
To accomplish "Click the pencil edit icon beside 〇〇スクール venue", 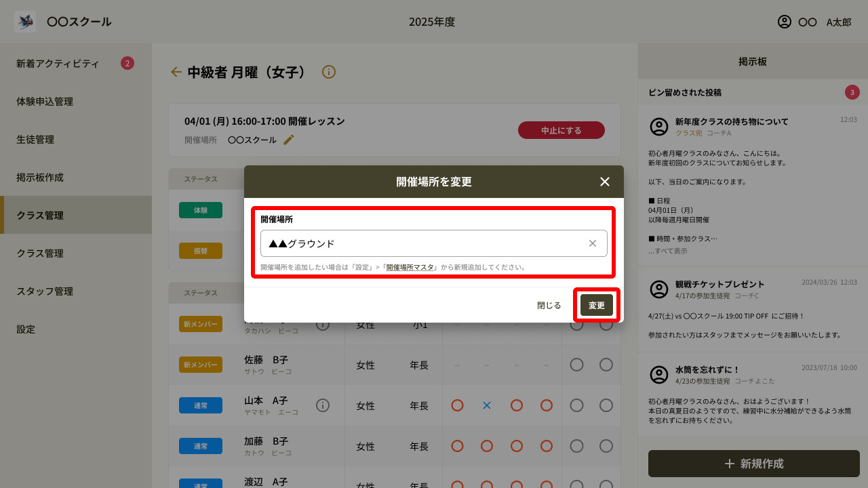I will [289, 140].
